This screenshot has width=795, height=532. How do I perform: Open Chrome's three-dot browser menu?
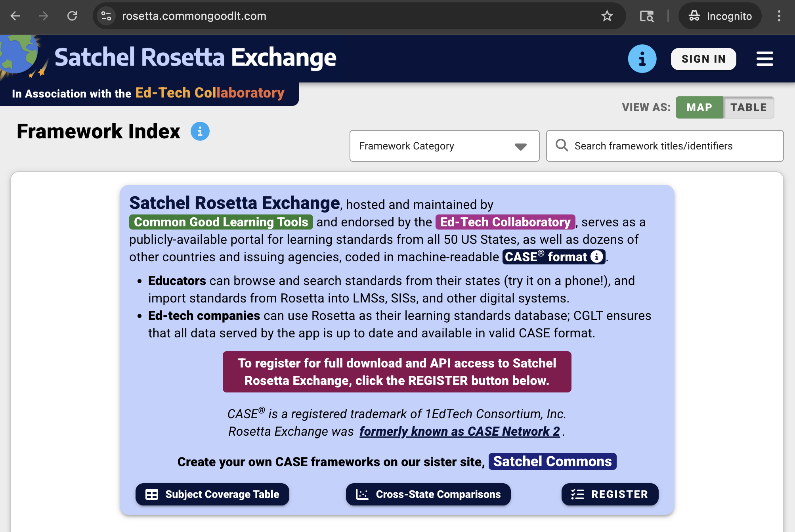[x=779, y=16]
